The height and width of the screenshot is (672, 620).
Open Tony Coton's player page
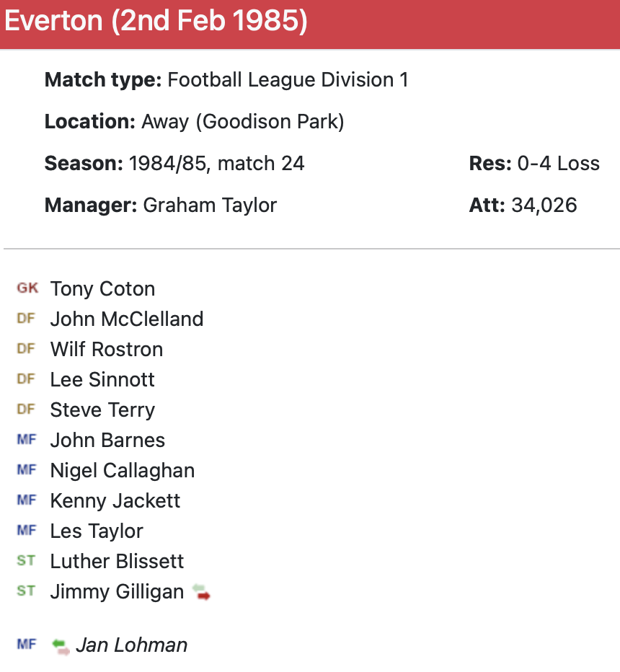point(102,288)
